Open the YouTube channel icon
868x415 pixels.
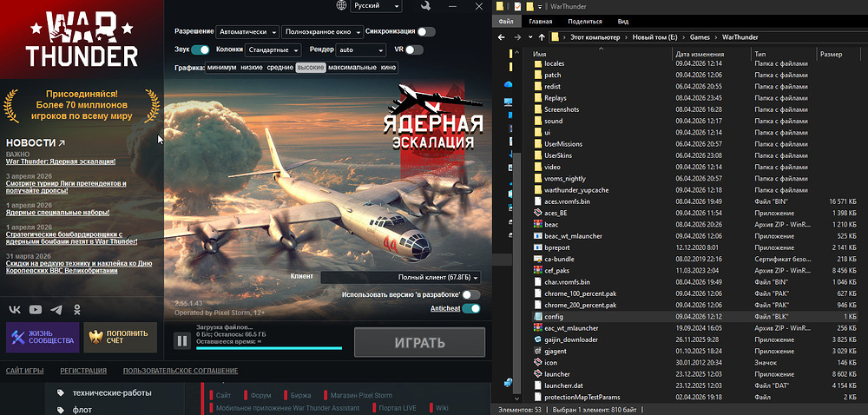(x=36, y=309)
